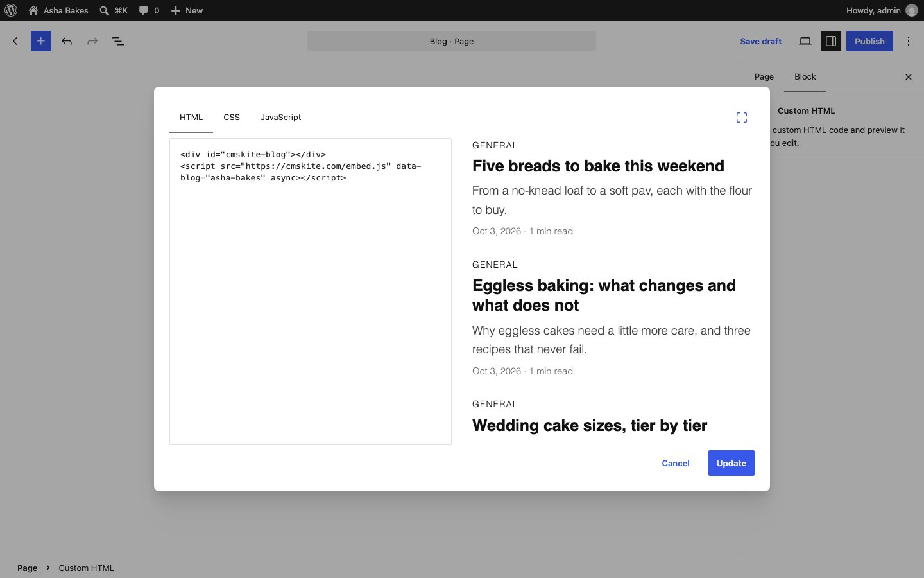The height and width of the screenshot is (578, 924).
Task: Open the Document Overview list view
Action: point(118,41)
